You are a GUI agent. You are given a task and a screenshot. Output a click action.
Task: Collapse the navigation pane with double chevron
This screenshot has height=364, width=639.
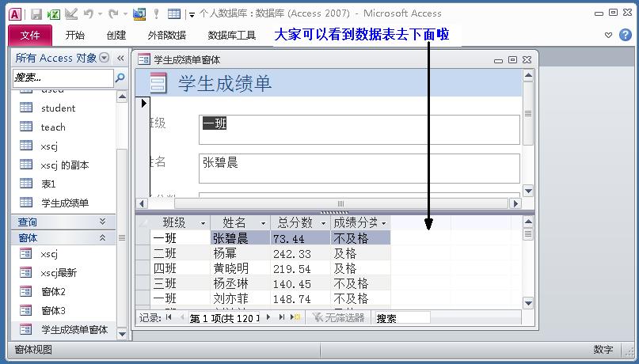[x=120, y=59]
